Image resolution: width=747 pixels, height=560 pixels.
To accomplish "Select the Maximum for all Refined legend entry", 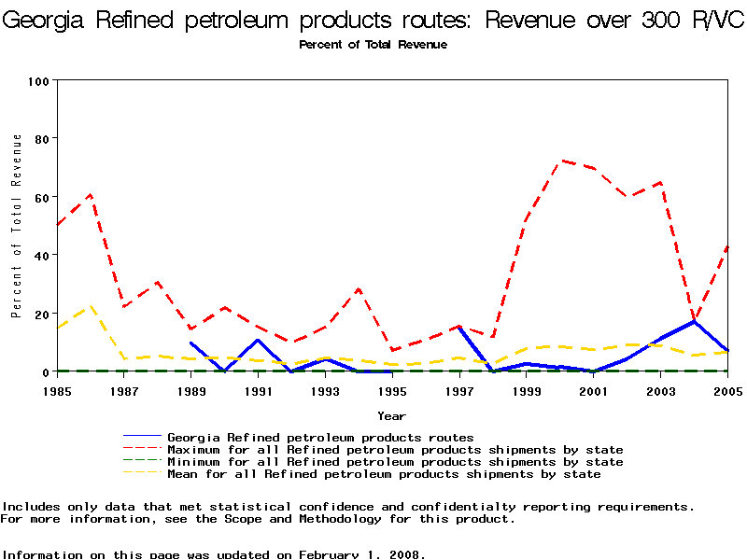I will [x=395, y=449].
